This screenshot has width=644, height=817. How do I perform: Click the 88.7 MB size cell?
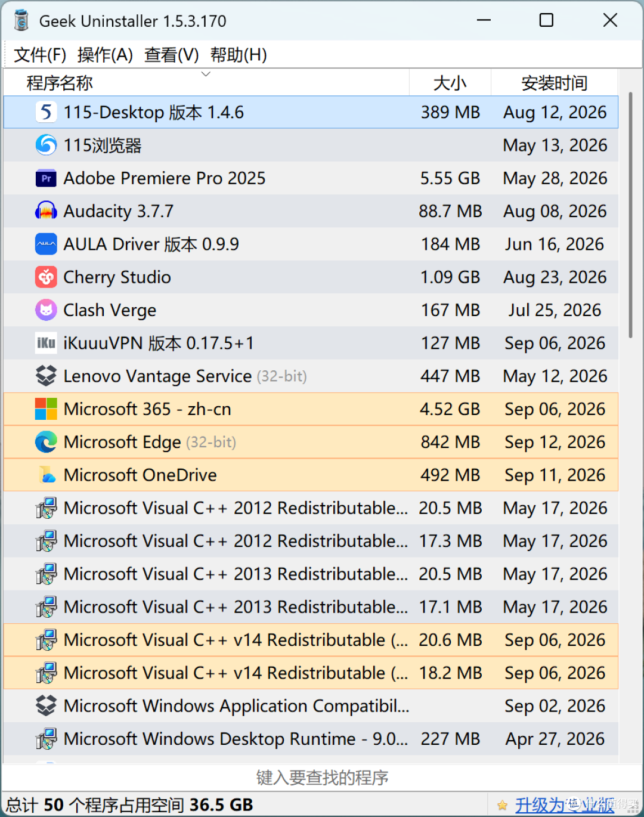(450, 211)
